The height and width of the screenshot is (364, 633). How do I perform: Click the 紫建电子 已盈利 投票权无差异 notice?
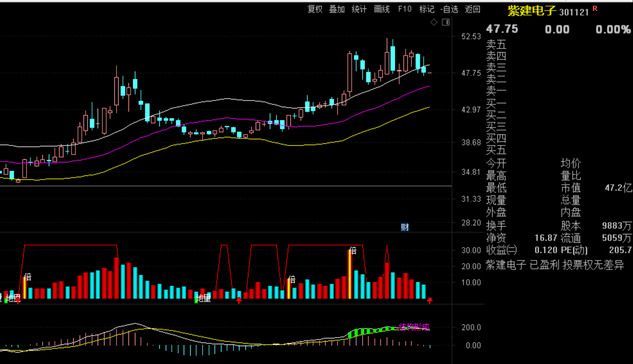[555, 265]
